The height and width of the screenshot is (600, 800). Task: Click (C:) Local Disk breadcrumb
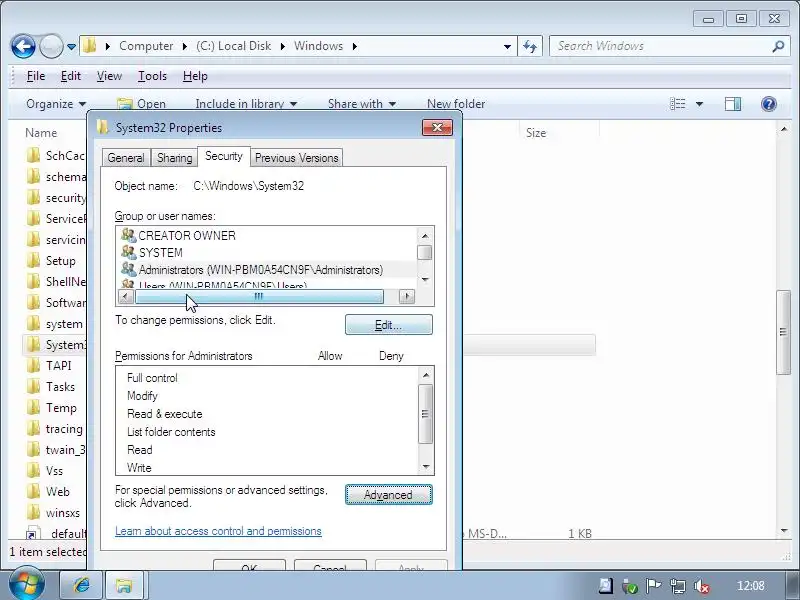(234, 46)
